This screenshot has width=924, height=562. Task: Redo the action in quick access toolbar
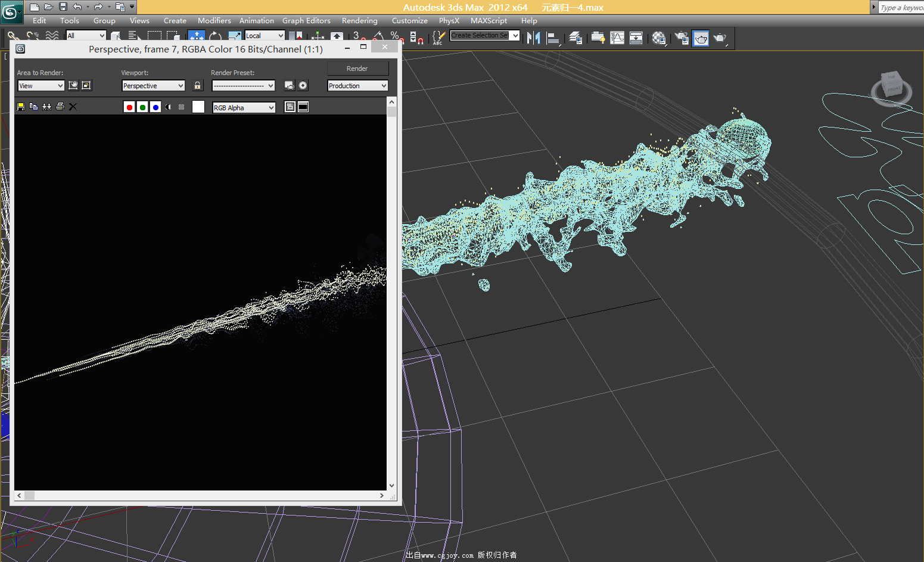pyautogui.click(x=98, y=7)
